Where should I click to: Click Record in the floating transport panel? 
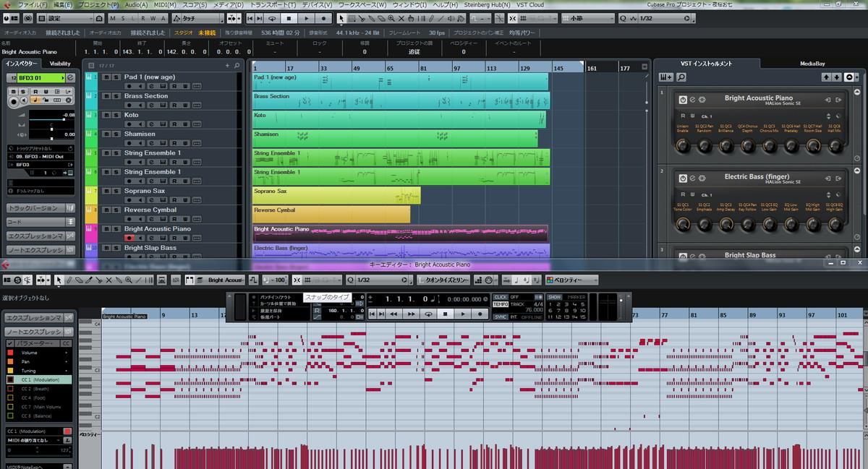pyautogui.click(x=480, y=314)
